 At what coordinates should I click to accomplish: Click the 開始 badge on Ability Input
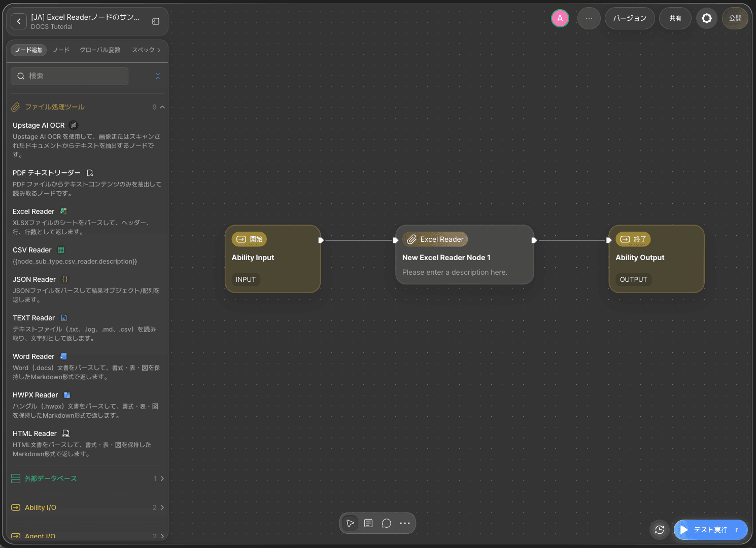point(249,239)
